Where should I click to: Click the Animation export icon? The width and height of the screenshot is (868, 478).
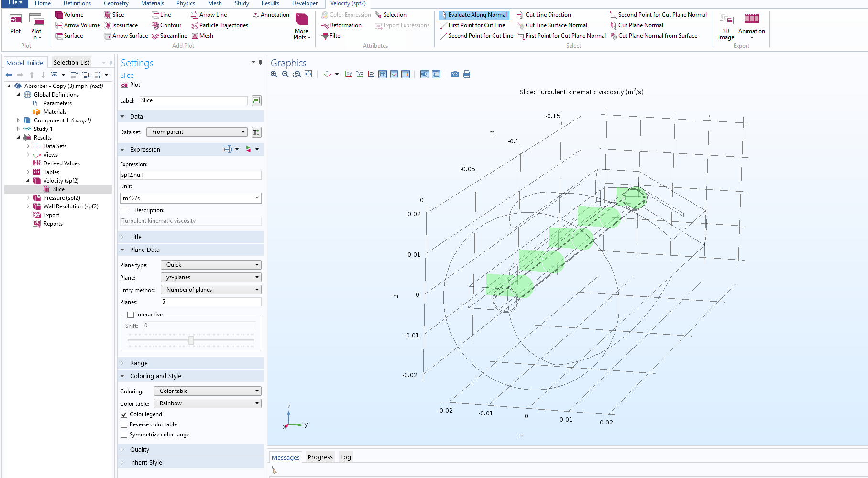(751, 19)
